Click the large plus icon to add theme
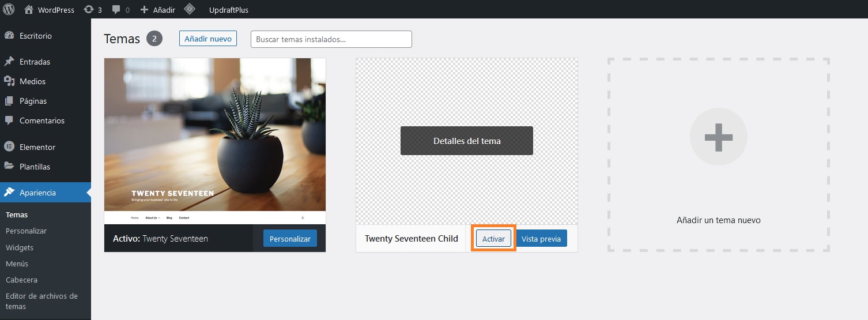 pos(718,137)
